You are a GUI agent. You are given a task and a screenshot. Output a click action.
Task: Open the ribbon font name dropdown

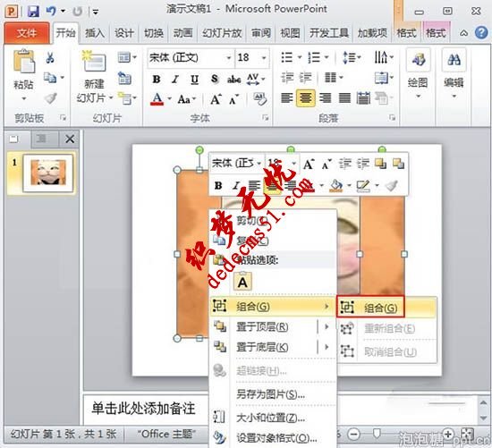(229, 58)
